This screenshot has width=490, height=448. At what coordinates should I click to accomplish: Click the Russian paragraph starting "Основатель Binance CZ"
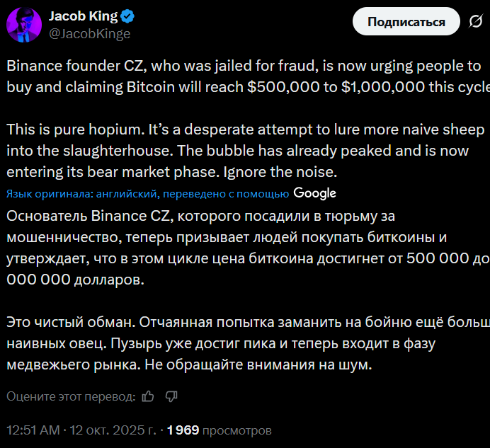tap(241, 247)
